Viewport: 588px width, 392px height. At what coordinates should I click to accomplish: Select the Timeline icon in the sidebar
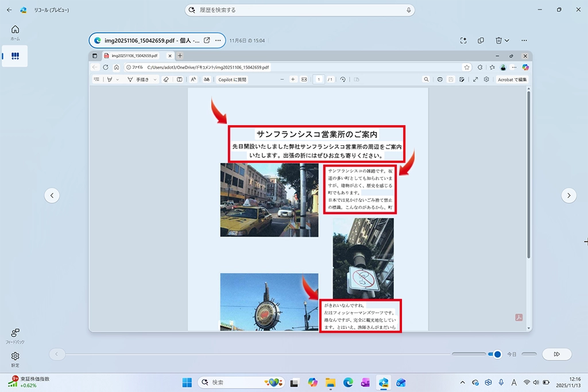15,56
